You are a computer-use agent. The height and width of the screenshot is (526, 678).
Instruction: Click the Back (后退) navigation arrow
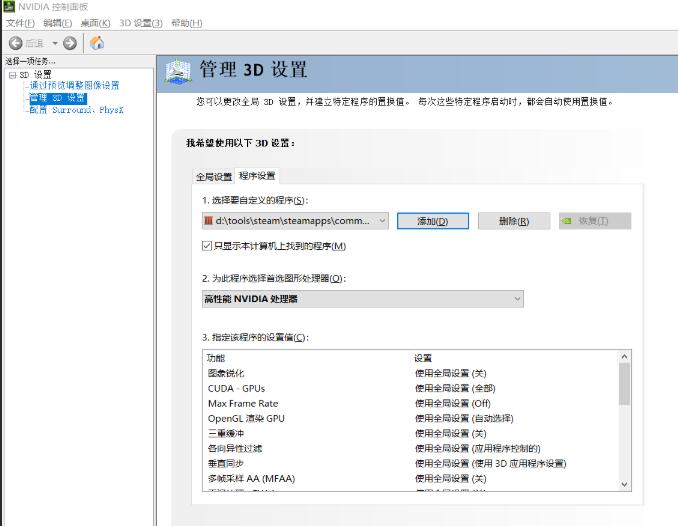16,43
